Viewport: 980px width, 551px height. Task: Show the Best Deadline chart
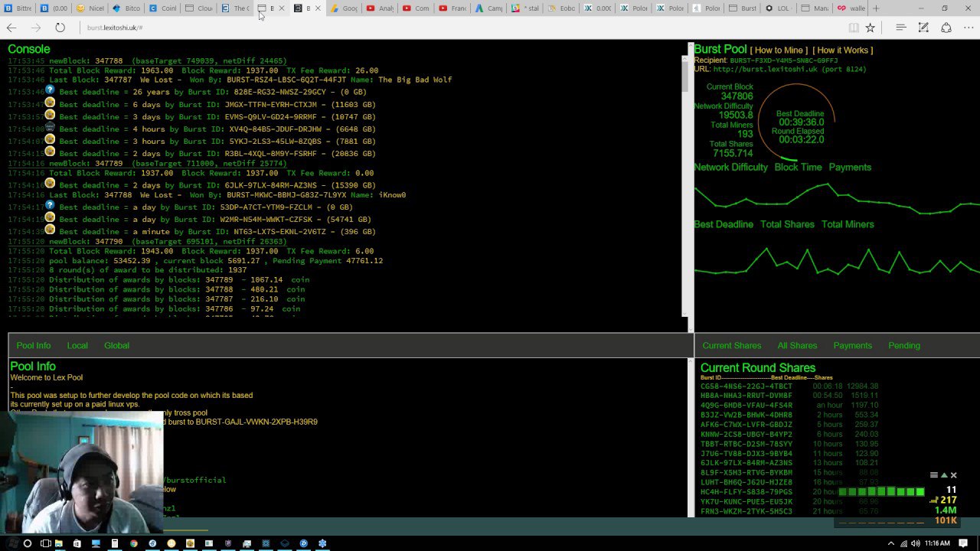click(x=724, y=224)
